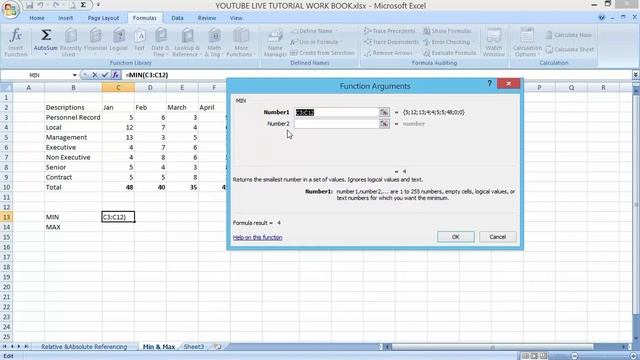Click the Number1 input field
640x360 pixels.
click(336, 112)
